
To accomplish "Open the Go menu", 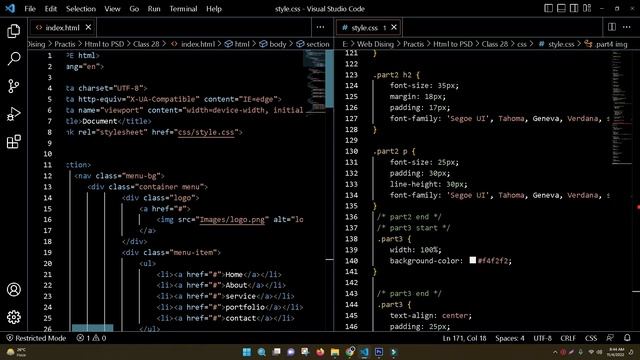I will [134, 9].
